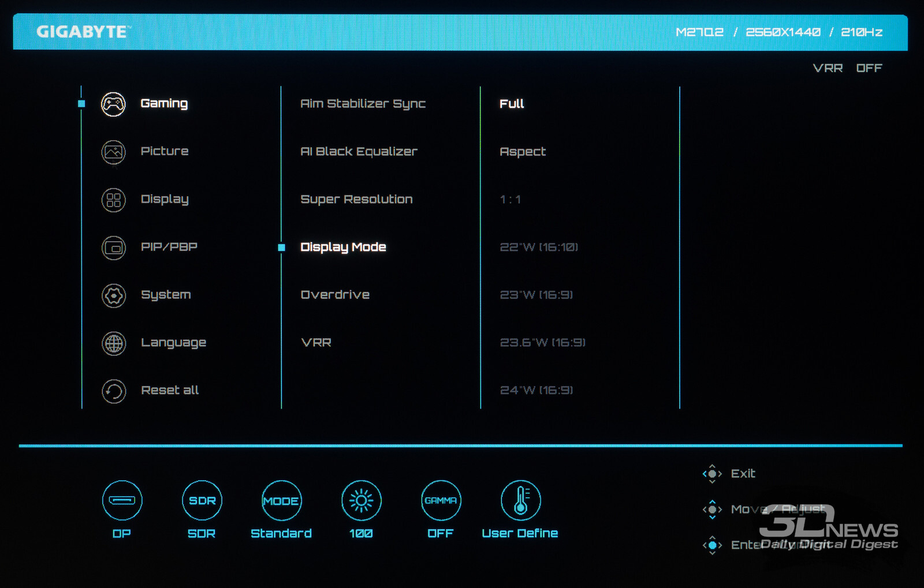Select the AI Black Equalizer item

tap(359, 152)
